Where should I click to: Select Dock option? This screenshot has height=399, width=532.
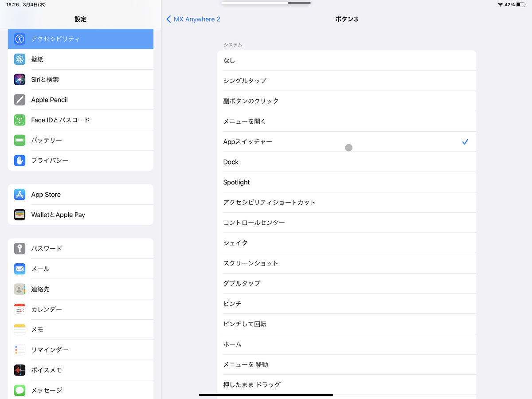347,162
